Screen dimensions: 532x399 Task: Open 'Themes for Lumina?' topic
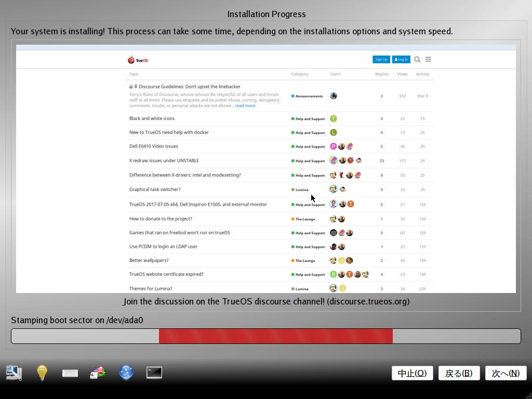click(151, 289)
